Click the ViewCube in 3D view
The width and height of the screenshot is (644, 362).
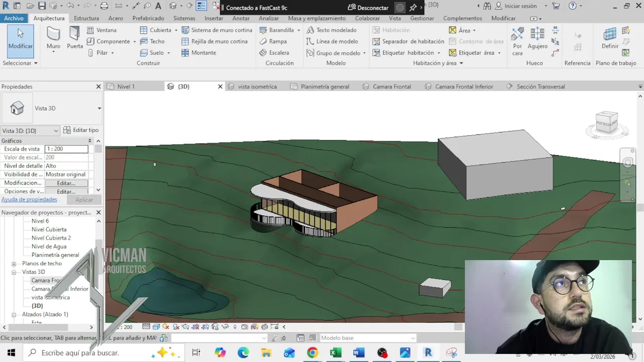(607, 122)
